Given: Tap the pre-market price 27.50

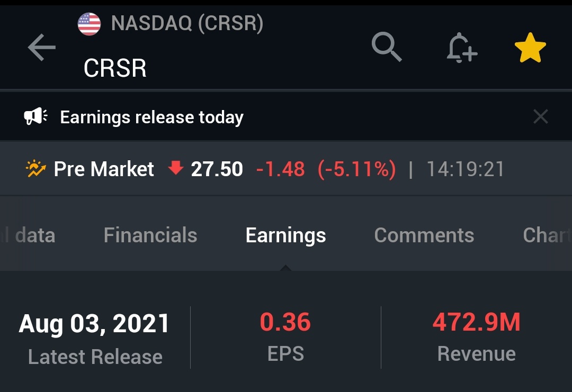Looking at the screenshot, I should click(x=217, y=169).
